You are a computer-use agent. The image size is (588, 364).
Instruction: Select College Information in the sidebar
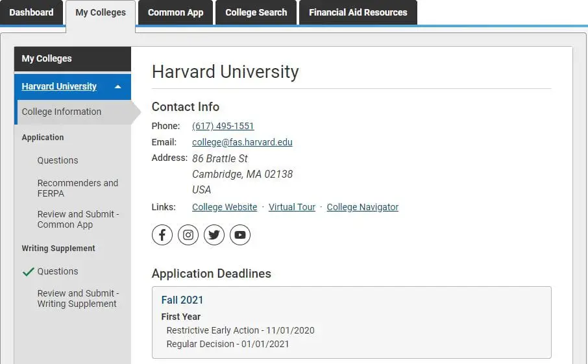coord(62,112)
